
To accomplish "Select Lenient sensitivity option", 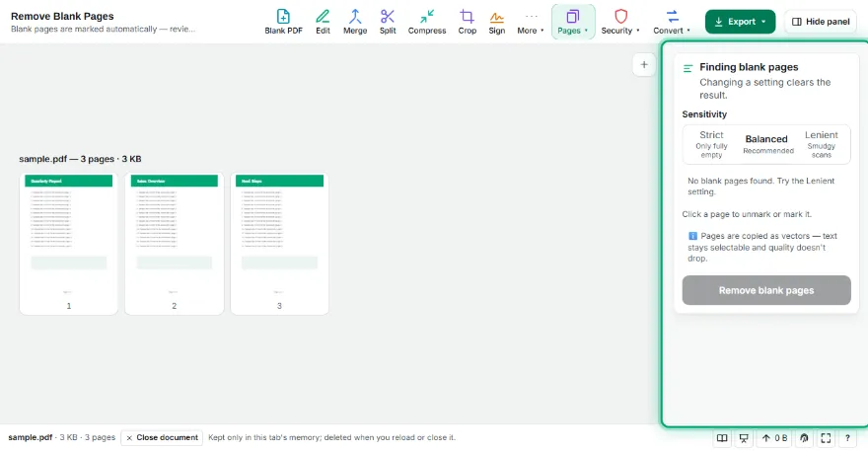I will 822,144.
